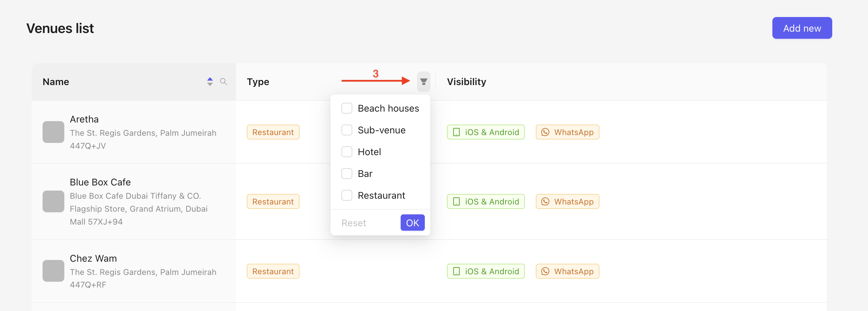
Task: Select the Restaurant filter option
Action: [x=347, y=195]
